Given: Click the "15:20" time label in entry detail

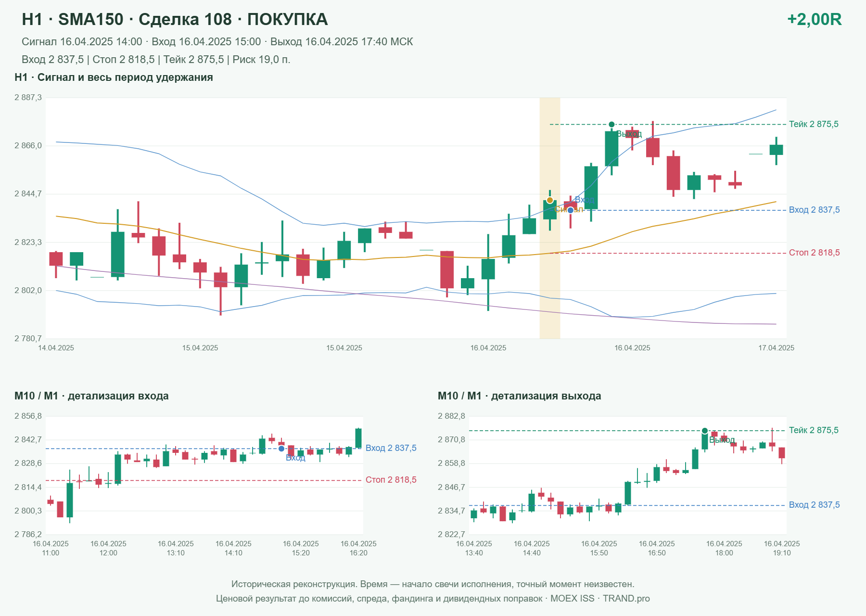Looking at the screenshot, I should [301, 553].
